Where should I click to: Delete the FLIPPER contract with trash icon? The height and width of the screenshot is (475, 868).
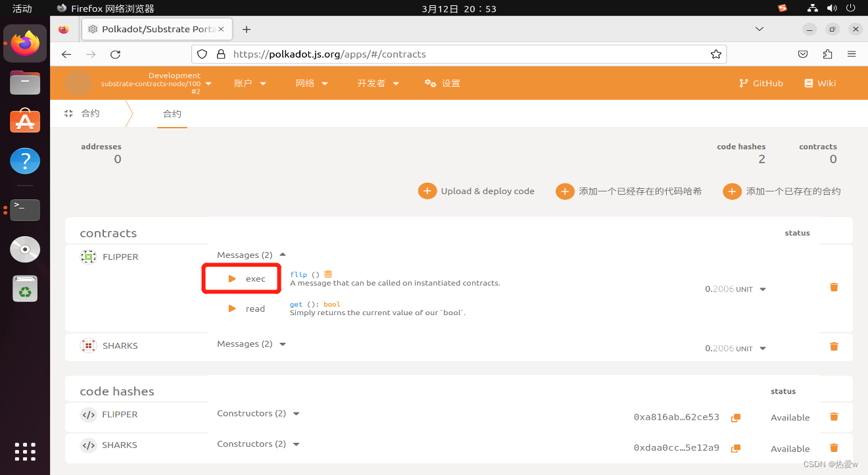[834, 287]
